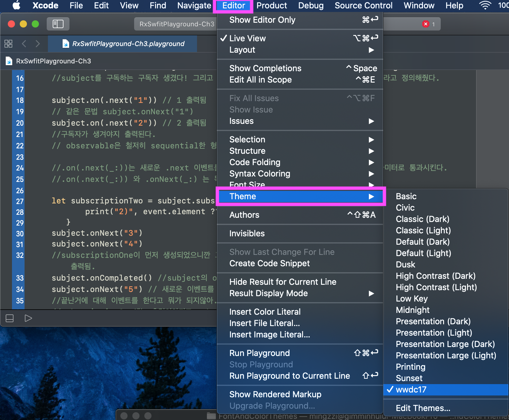Select the Midnight theme
509x420 pixels.
[446, 310]
